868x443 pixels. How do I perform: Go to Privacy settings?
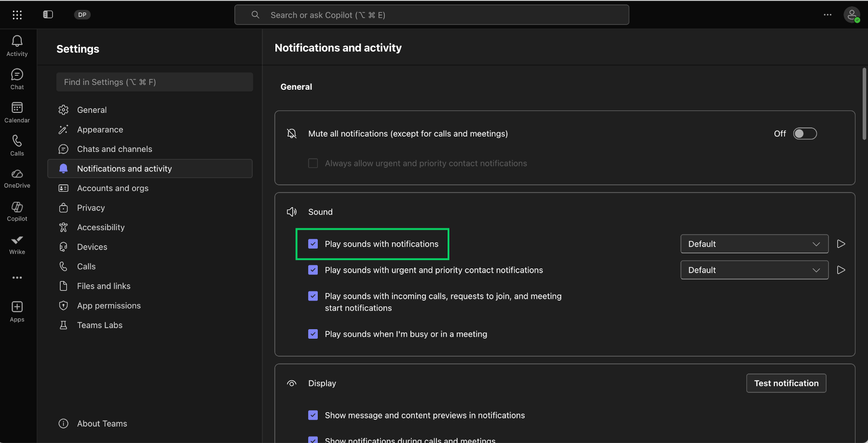150,208
